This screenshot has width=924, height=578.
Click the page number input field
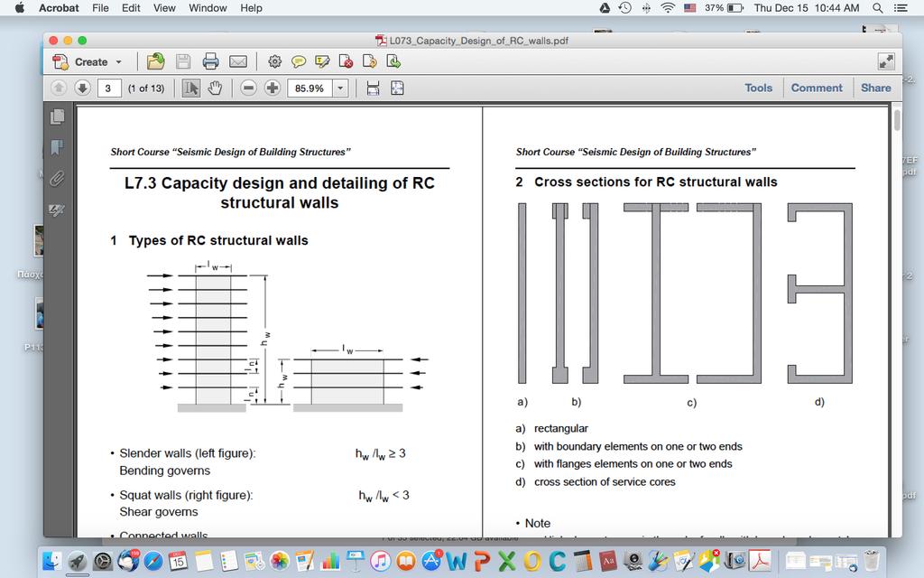[x=109, y=88]
